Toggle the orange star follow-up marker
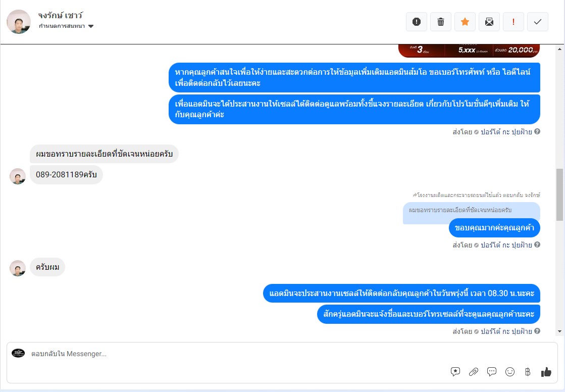Image resolution: width=565 pixels, height=392 pixels. tap(465, 22)
